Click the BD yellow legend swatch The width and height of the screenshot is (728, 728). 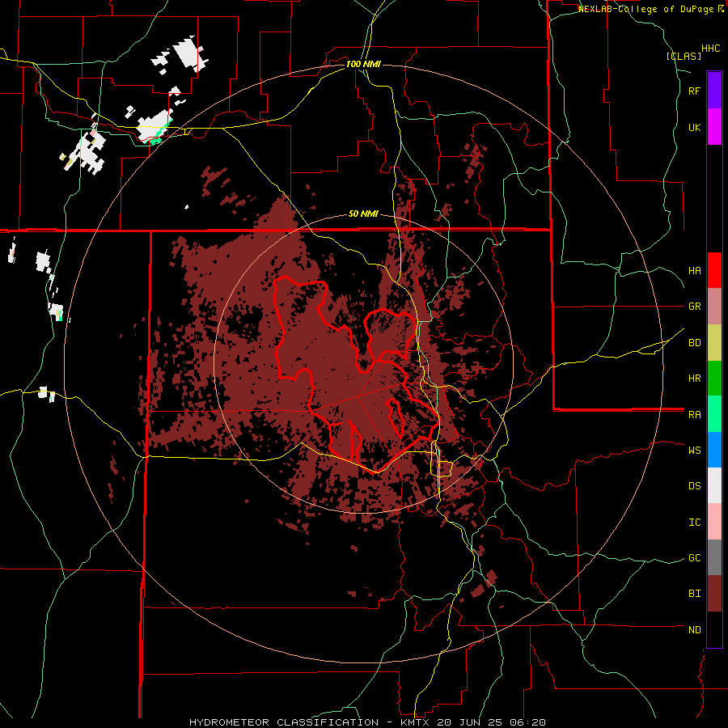click(x=714, y=343)
